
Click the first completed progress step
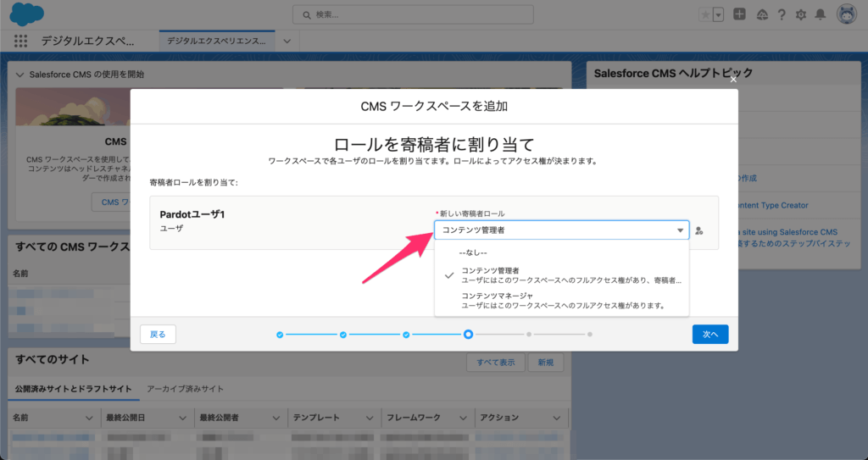(x=280, y=335)
